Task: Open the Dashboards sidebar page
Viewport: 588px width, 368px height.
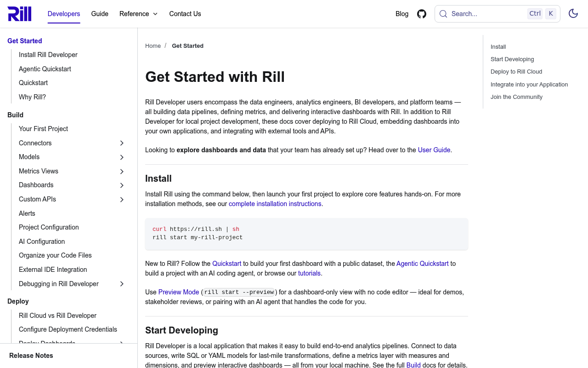Action: (36, 185)
